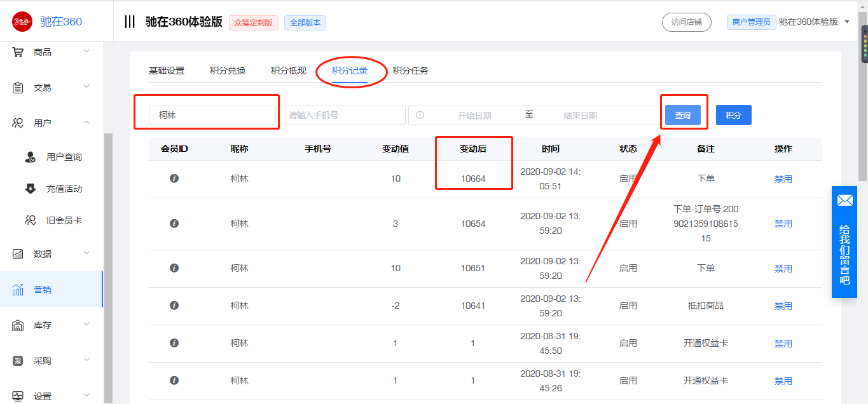Click 禁用 for the 19:45:26 record

coord(783,381)
